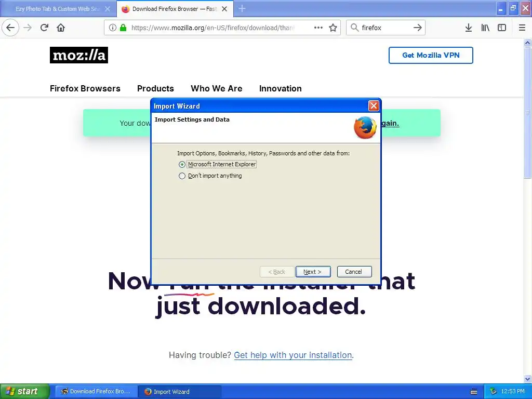The width and height of the screenshot is (532, 399).
Task: Select Import Wizard taskbar button
Action: click(180, 391)
